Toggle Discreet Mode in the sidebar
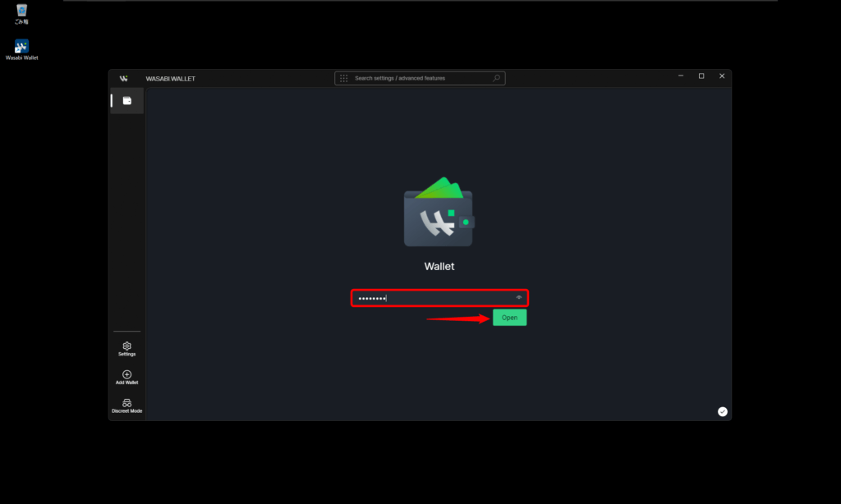This screenshot has width=841, height=504. pyautogui.click(x=127, y=405)
